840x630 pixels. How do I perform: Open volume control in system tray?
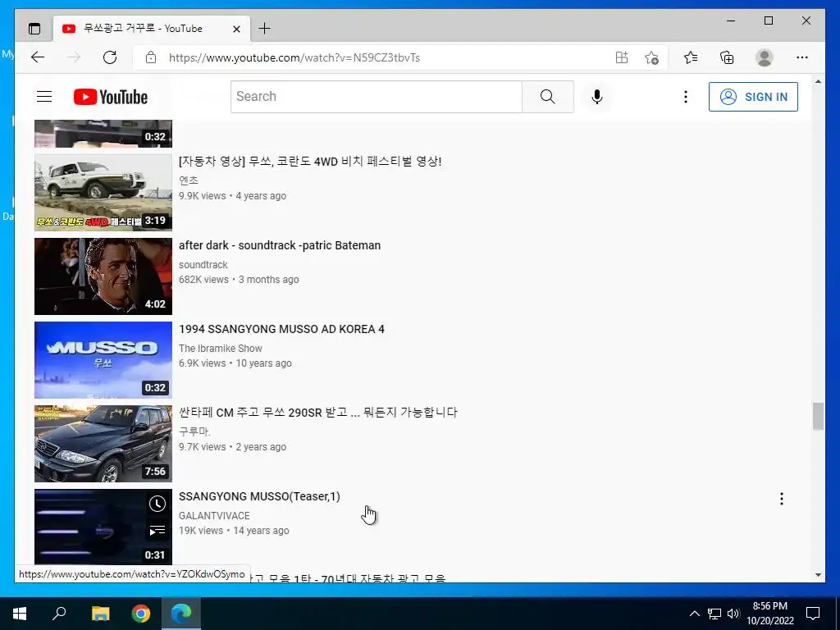click(x=733, y=614)
